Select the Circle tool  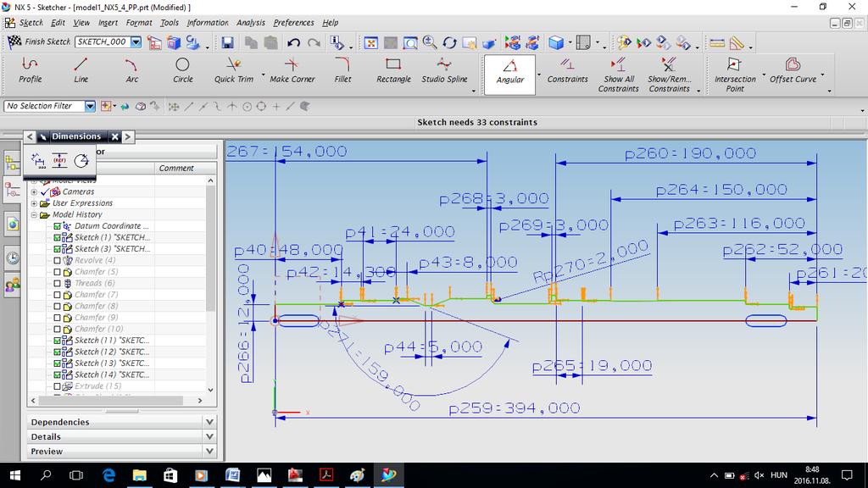click(183, 70)
